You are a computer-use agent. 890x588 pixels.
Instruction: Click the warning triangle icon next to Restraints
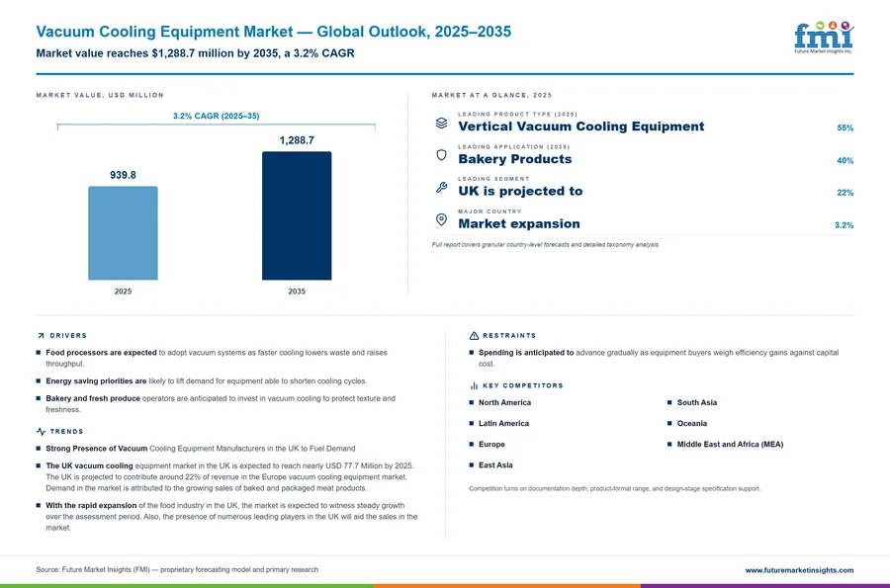click(x=474, y=336)
